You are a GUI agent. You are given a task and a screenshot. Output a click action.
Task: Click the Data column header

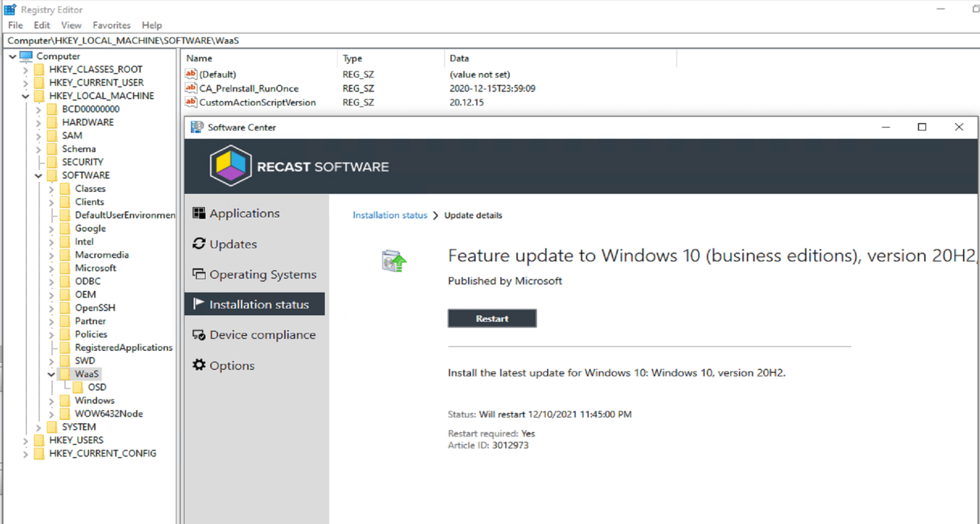coord(459,58)
